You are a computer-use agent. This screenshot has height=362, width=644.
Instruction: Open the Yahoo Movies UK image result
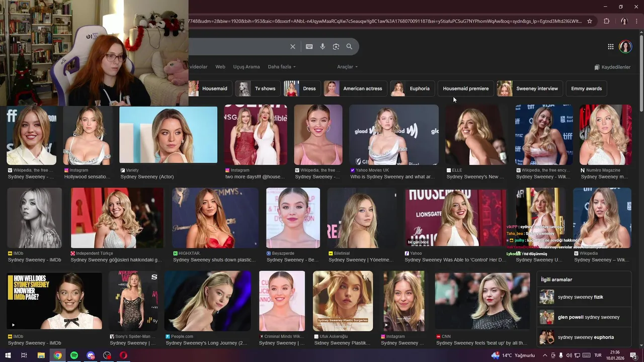[x=393, y=135]
